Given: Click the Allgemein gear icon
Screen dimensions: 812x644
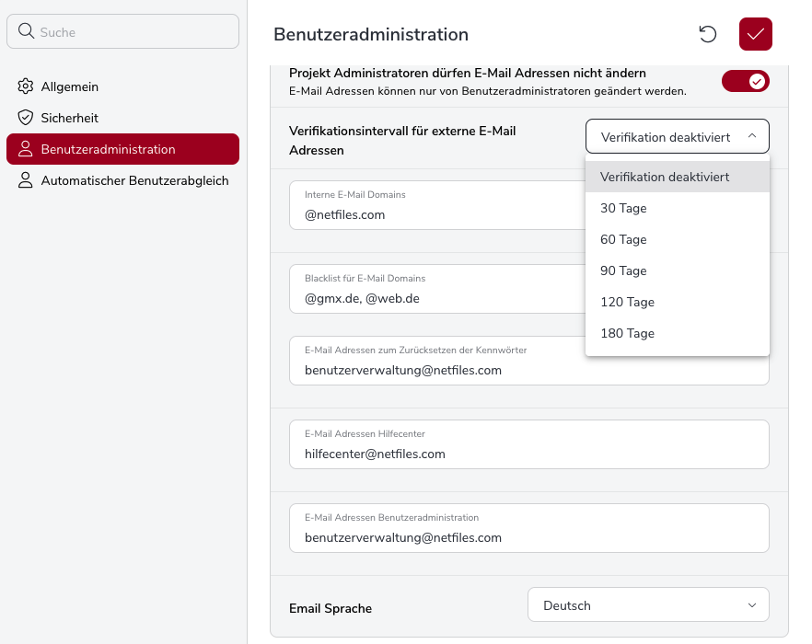Looking at the screenshot, I should [x=26, y=86].
